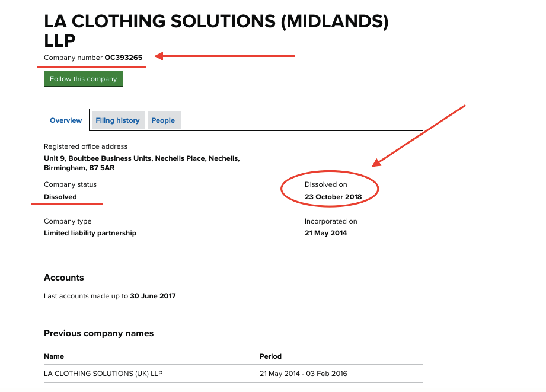Open the Filing history tab
The width and height of the screenshot is (546, 392).
click(117, 120)
